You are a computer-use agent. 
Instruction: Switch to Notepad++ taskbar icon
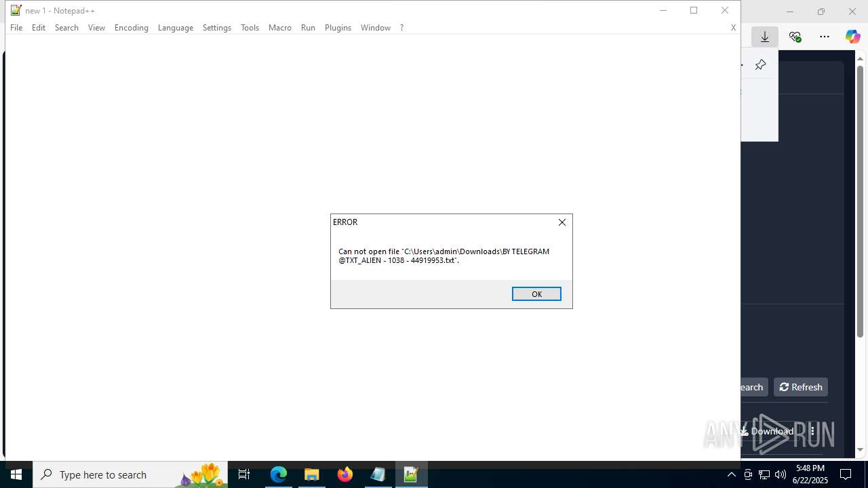tap(411, 474)
